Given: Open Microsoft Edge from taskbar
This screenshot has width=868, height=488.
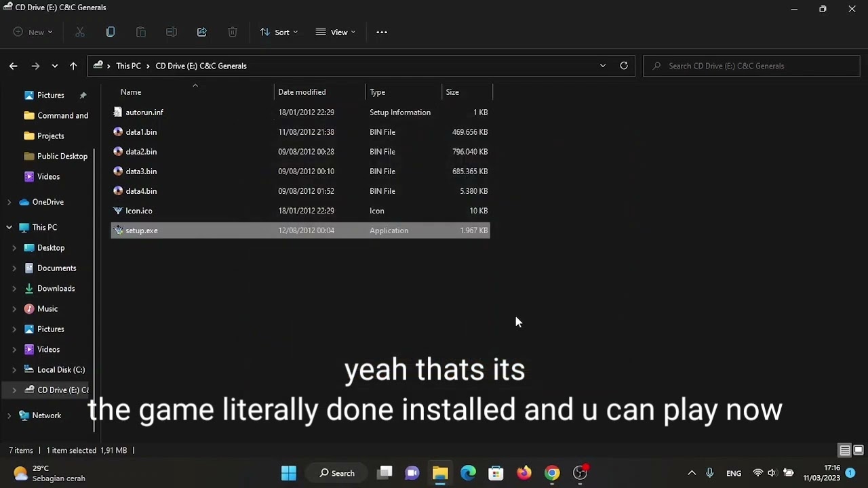Looking at the screenshot, I should click(x=468, y=473).
